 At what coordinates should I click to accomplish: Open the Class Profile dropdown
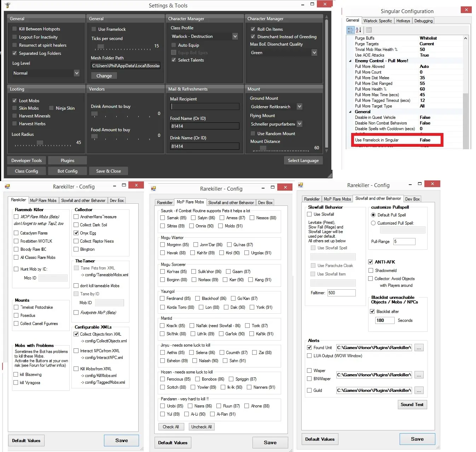(x=235, y=36)
